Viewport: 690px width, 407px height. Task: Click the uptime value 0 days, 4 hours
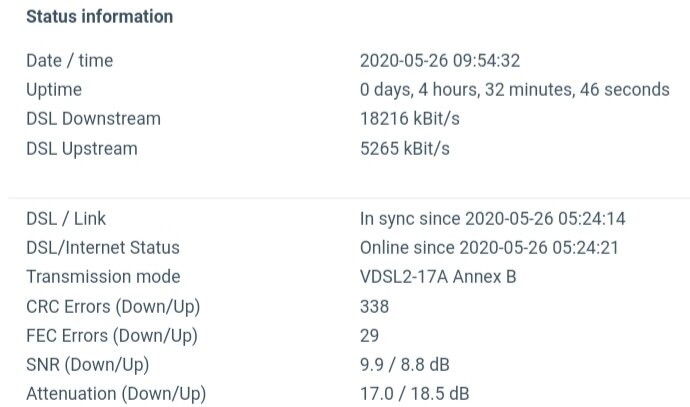(515, 90)
